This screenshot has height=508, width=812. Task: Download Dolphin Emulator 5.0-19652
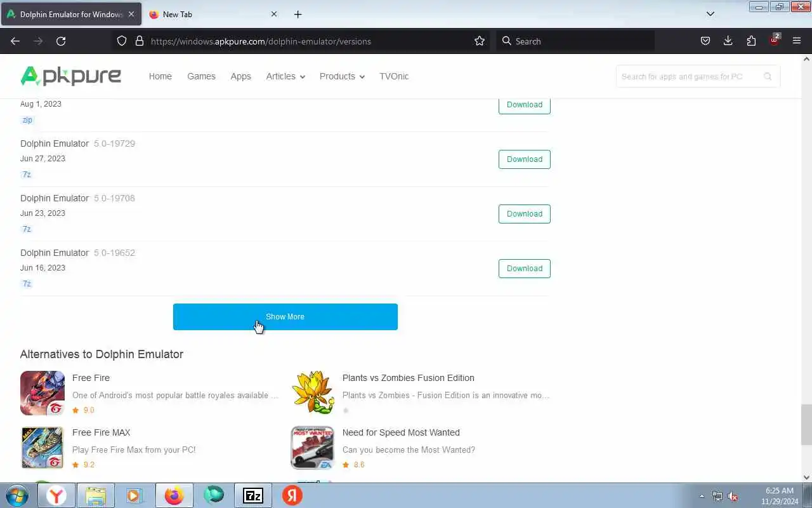click(x=525, y=269)
